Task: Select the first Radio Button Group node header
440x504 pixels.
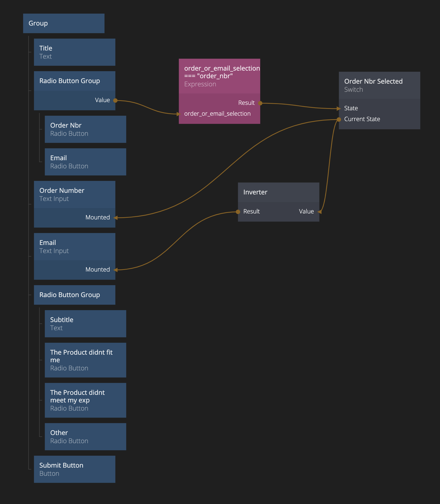Action: coord(74,81)
